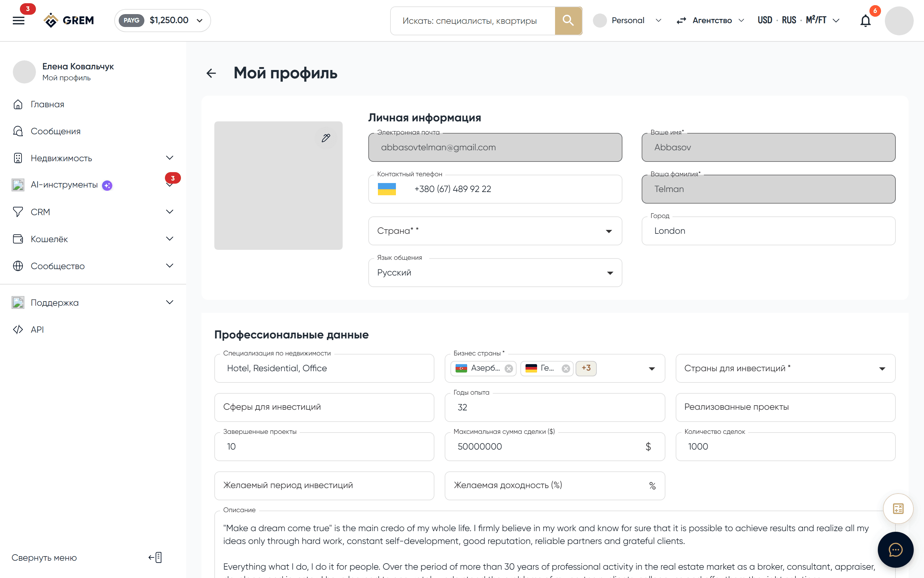Click the swap arrows icon near Агентство
Viewport: 924px width, 578px height.
pos(681,21)
